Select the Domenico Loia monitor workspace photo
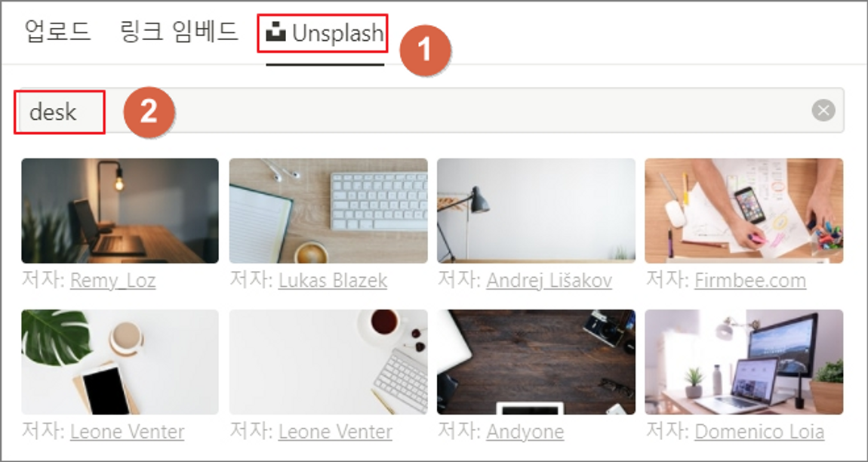Image resolution: width=868 pixels, height=462 pixels. tap(744, 362)
